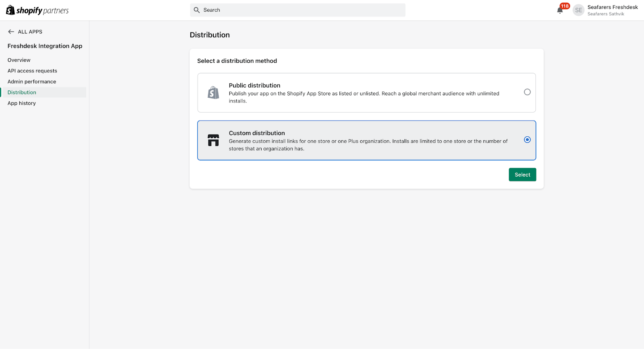Click the Shopify bag icon in Public distribution
This screenshot has height=349, width=644.
click(x=213, y=92)
